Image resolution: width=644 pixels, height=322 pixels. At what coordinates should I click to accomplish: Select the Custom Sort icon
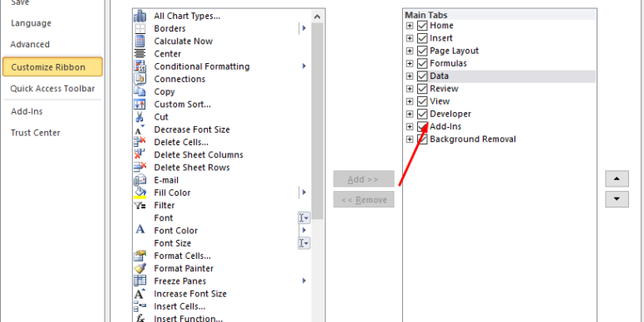coord(140,105)
